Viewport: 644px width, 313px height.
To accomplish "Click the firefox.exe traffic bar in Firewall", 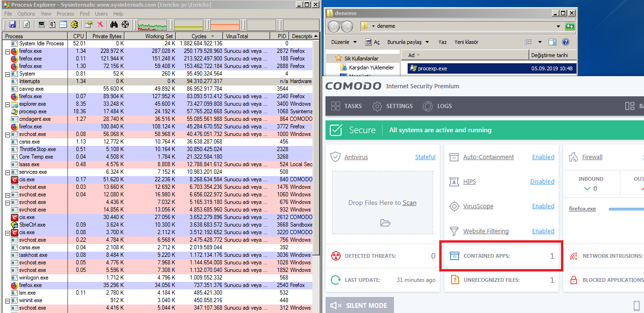I will (x=626, y=209).
